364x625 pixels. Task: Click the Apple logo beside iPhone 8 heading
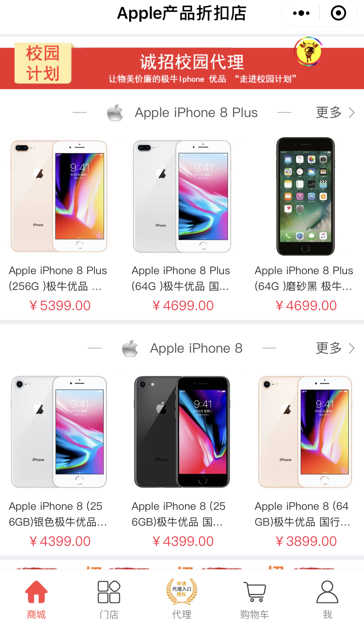pos(130,348)
